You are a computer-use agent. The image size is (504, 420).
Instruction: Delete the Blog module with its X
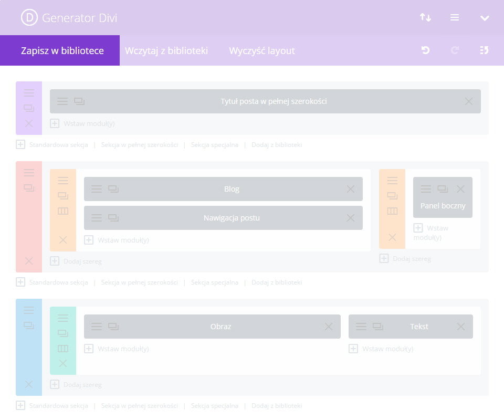(351, 189)
